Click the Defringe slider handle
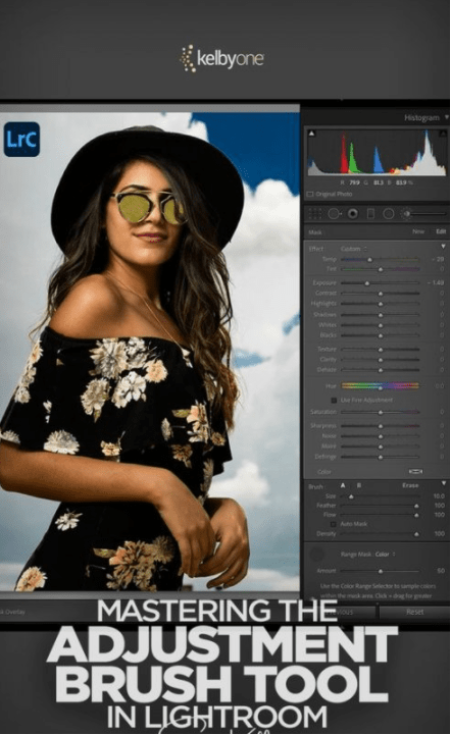The height and width of the screenshot is (734, 450). [x=380, y=457]
